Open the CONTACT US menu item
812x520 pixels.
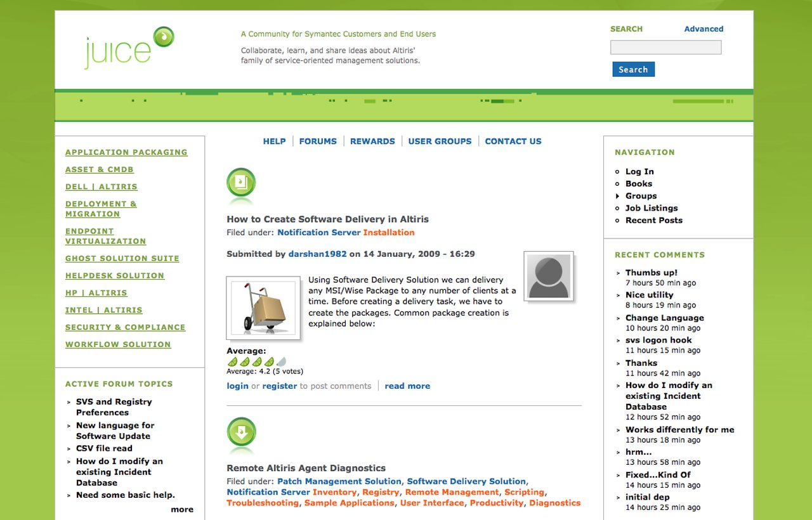513,141
